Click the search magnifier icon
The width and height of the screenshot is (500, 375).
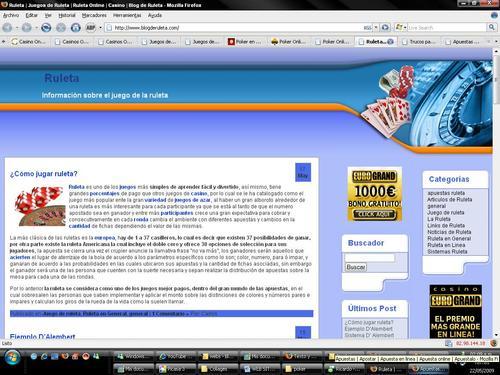pyautogui.click(x=491, y=28)
